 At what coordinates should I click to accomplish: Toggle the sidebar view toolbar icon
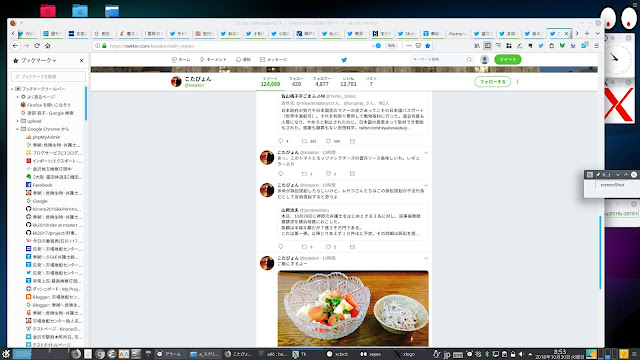pos(487,46)
